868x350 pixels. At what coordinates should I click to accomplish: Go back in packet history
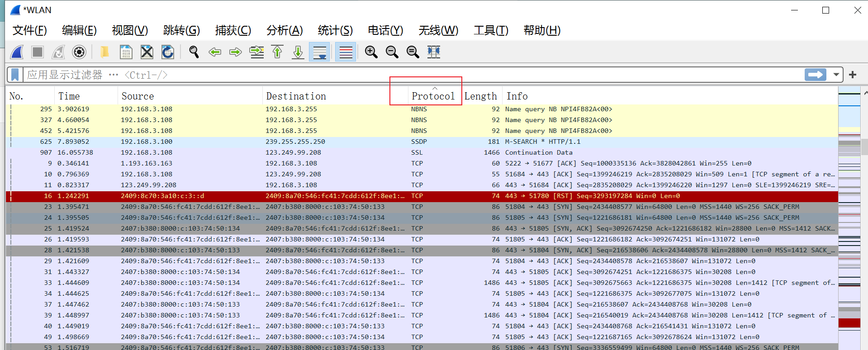[215, 52]
